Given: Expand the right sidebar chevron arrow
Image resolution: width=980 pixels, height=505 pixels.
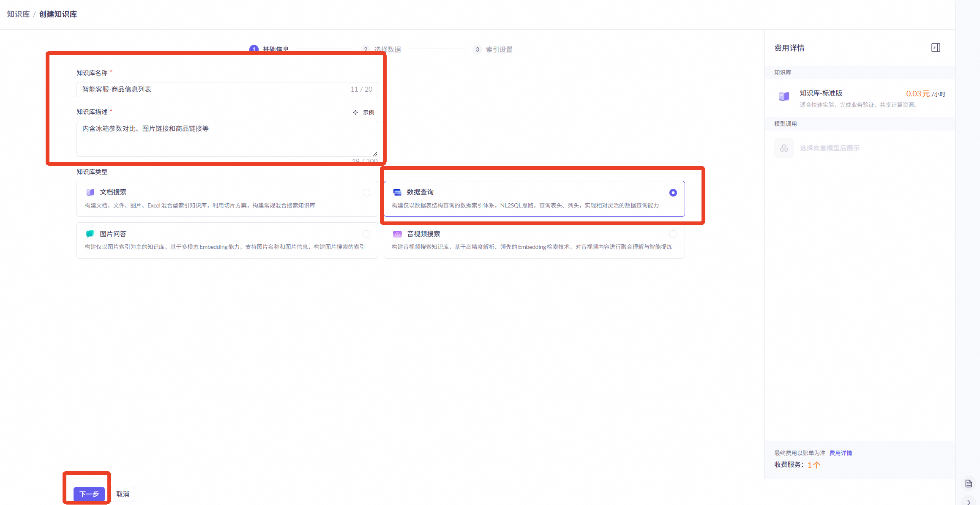Looking at the screenshot, I should pos(969,502).
